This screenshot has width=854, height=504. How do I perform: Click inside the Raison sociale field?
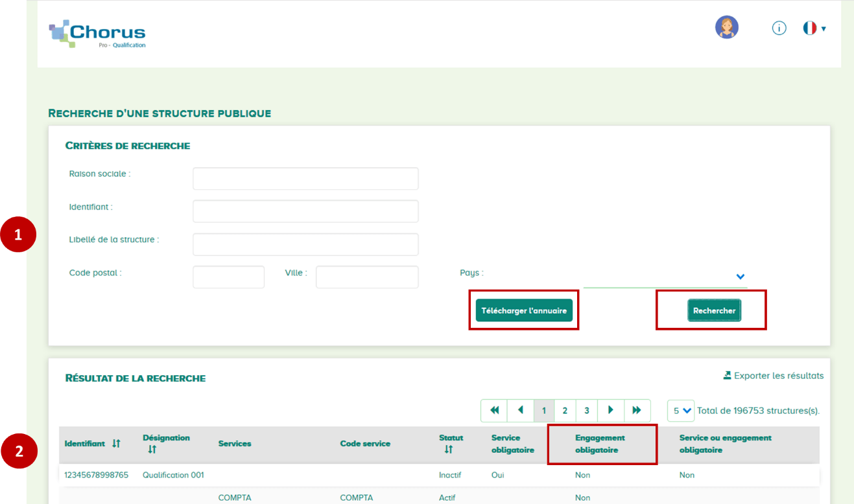[305, 178]
